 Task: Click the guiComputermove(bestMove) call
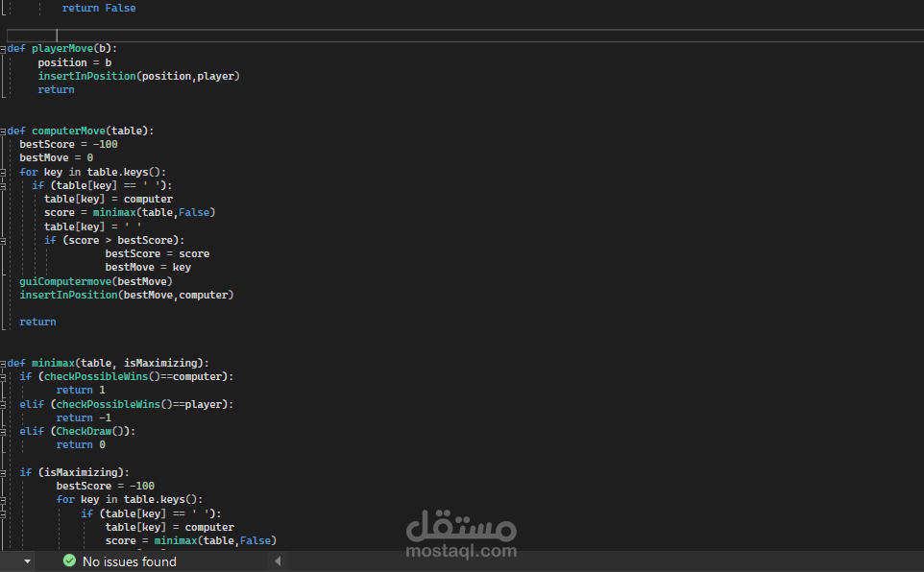[x=96, y=281]
